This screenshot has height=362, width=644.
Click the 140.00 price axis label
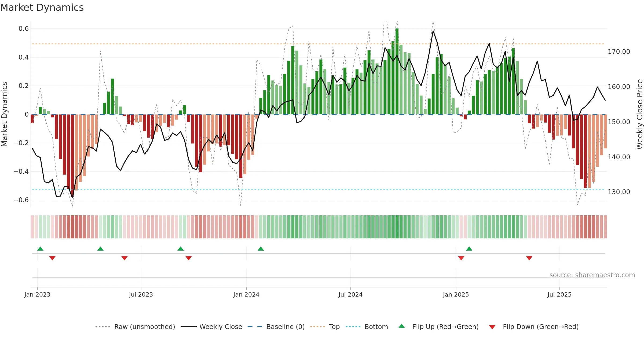tap(619, 157)
